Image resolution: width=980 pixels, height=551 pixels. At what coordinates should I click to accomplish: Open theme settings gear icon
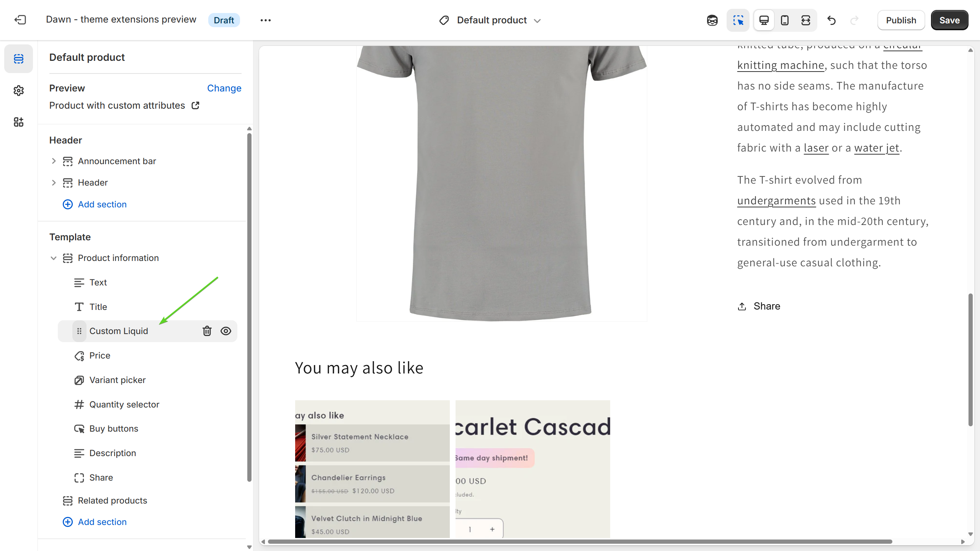(18, 91)
